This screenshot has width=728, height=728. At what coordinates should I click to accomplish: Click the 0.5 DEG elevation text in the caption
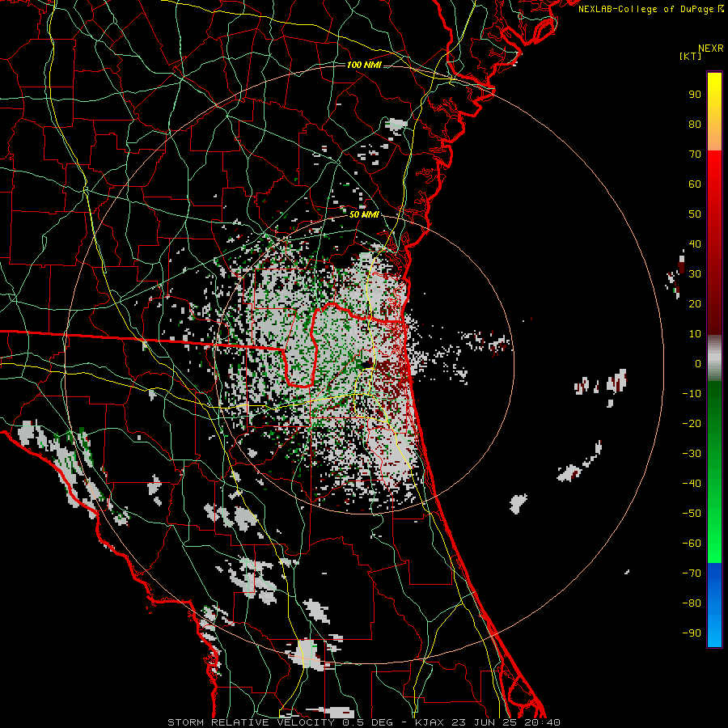point(368,722)
